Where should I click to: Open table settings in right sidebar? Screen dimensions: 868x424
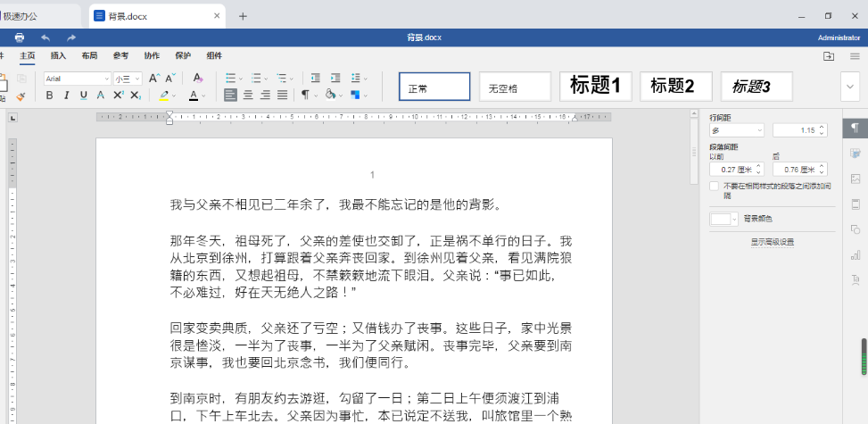[856, 154]
